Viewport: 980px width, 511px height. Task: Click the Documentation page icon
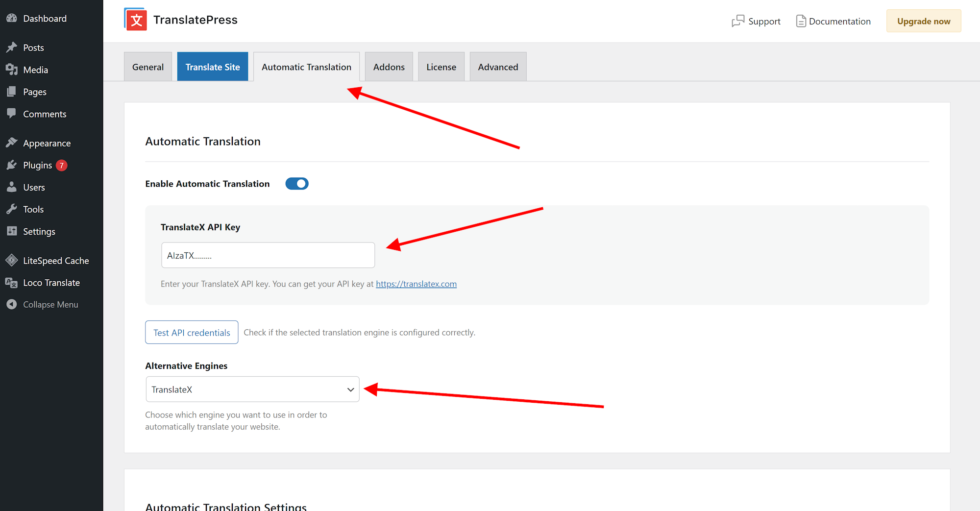[801, 21]
